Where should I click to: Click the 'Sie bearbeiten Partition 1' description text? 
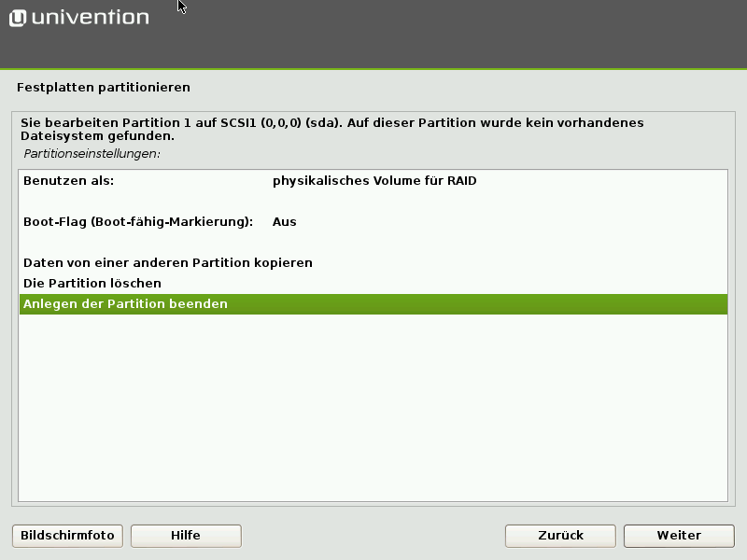332,129
